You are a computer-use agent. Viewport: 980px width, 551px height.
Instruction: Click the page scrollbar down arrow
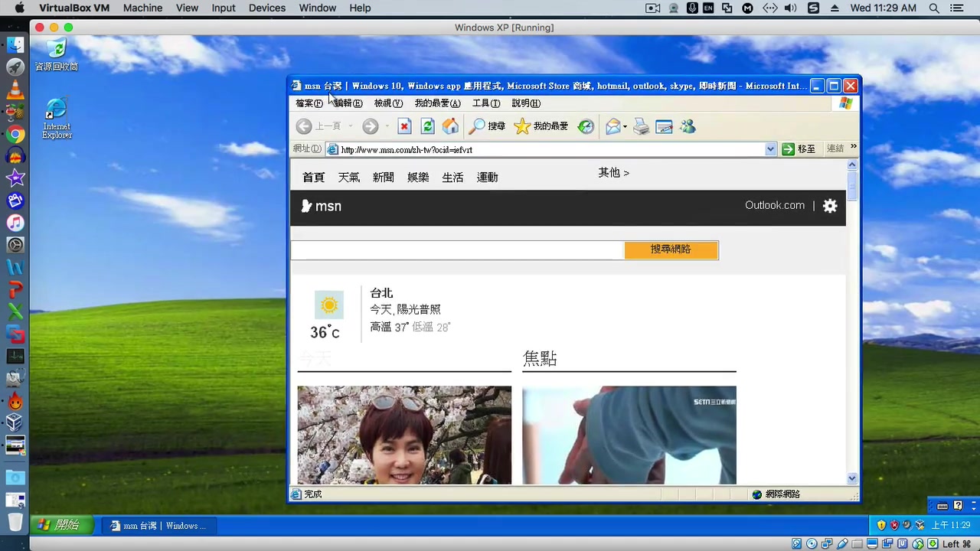(x=852, y=478)
